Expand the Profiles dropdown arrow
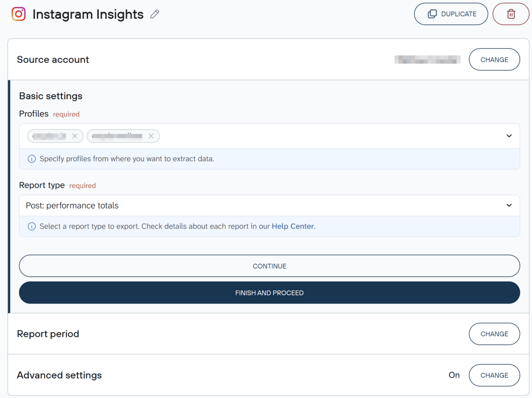This screenshot has height=398, width=532. pyautogui.click(x=509, y=136)
